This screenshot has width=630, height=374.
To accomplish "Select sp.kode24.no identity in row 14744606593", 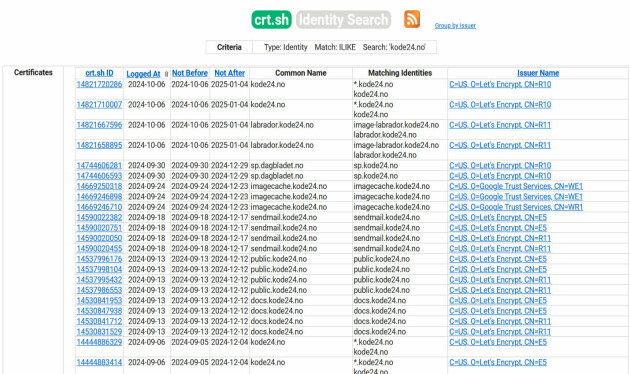I will [376, 176].
